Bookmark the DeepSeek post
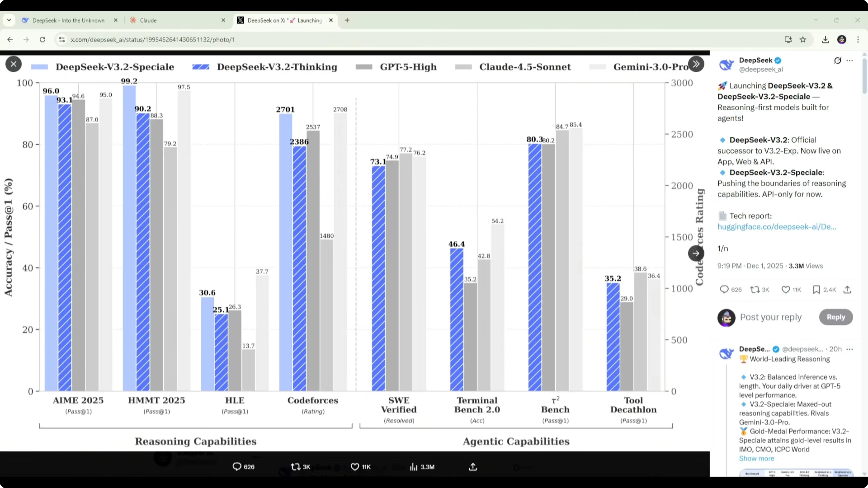868x488 pixels. coord(816,290)
